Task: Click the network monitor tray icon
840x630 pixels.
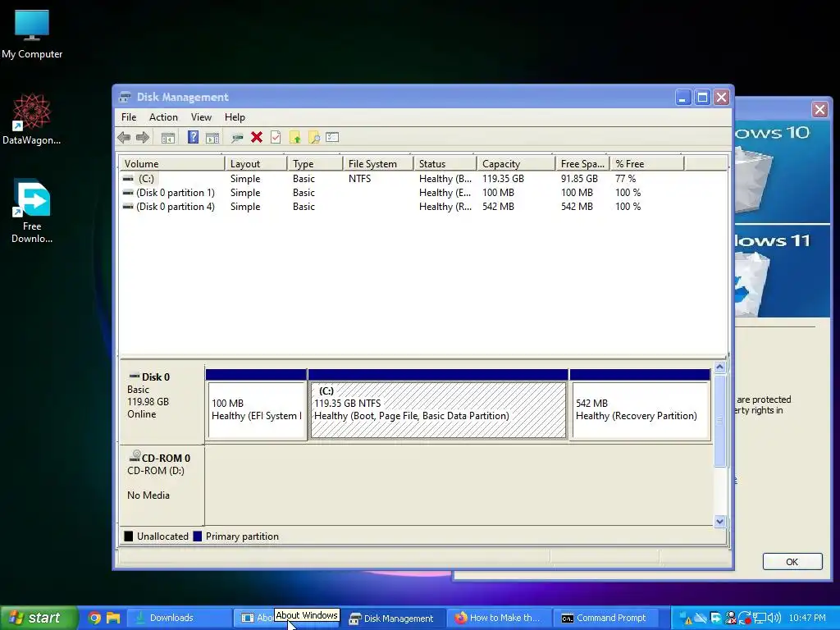Action: pyautogui.click(x=759, y=618)
